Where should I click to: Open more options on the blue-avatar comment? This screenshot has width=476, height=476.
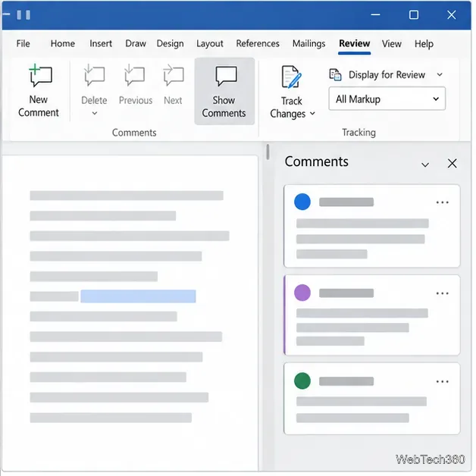click(443, 202)
